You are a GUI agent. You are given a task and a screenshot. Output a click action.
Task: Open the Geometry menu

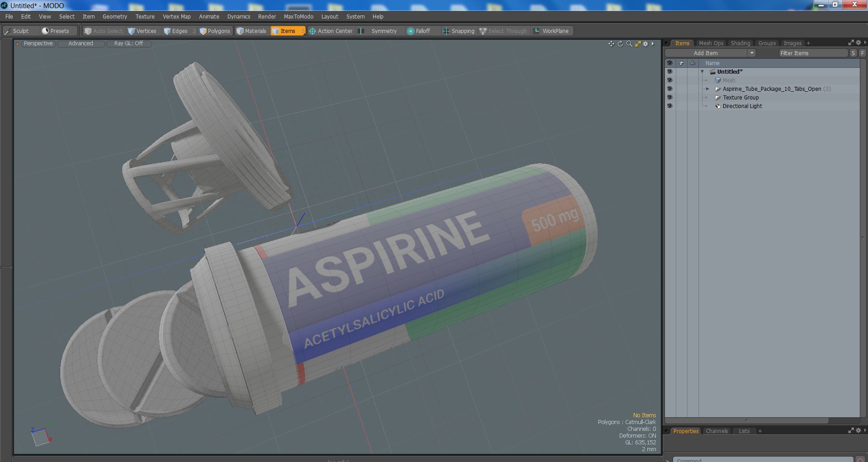(115, 16)
